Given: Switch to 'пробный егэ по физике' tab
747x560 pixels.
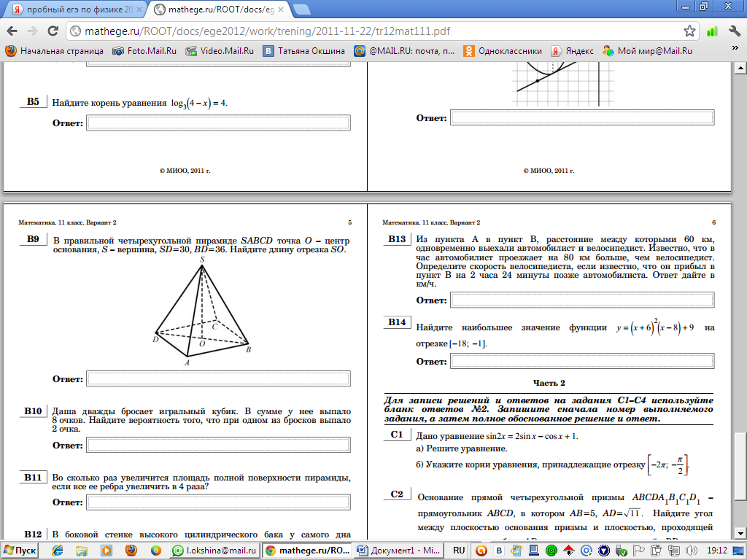Looking at the screenshot, I should (74, 9).
